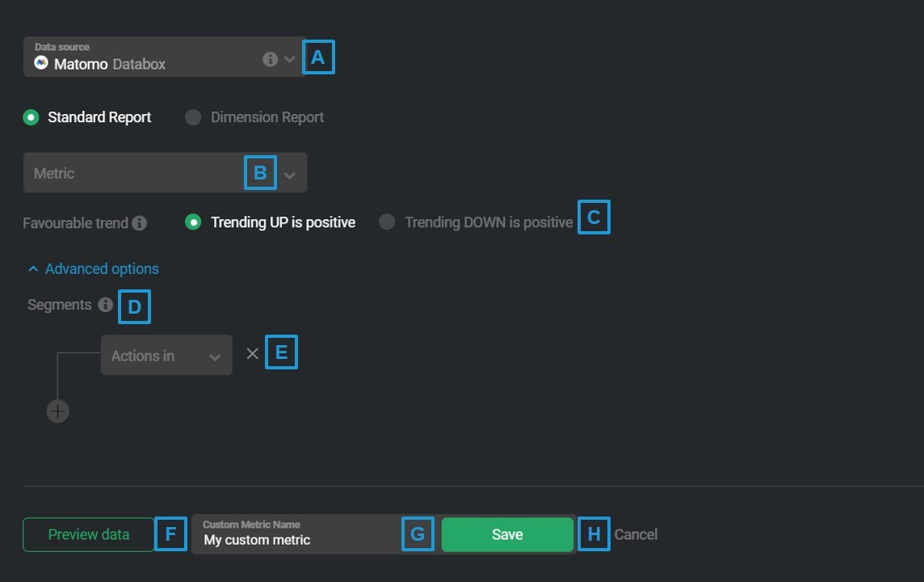Select the Dimension Report radio button
Viewport: 924px width, 582px height.
click(193, 116)
